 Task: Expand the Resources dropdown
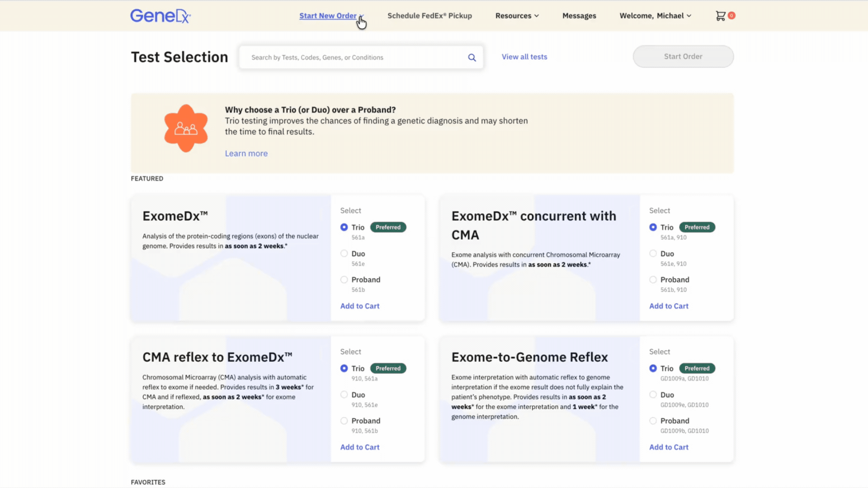[517, 16]
